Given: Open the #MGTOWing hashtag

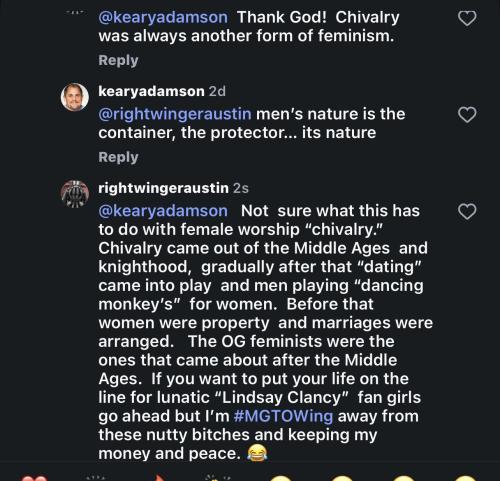Looking at the screenshot, I should (x=283, y=416).
